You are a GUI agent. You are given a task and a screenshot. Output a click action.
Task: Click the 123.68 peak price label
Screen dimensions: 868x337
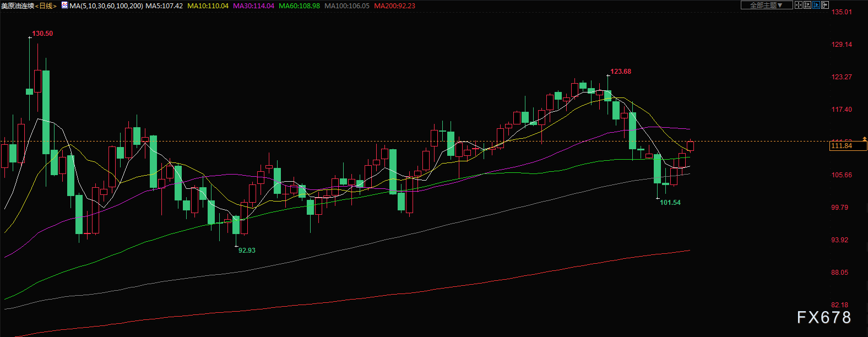point(621,72)
